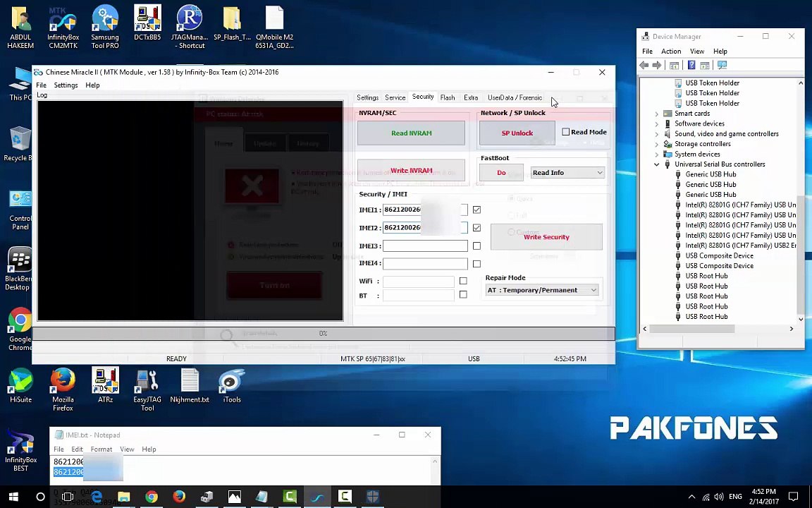Viewport: 812px width, 508px height.
Task: Enable the BT checkbox
Action: point(463,294)
